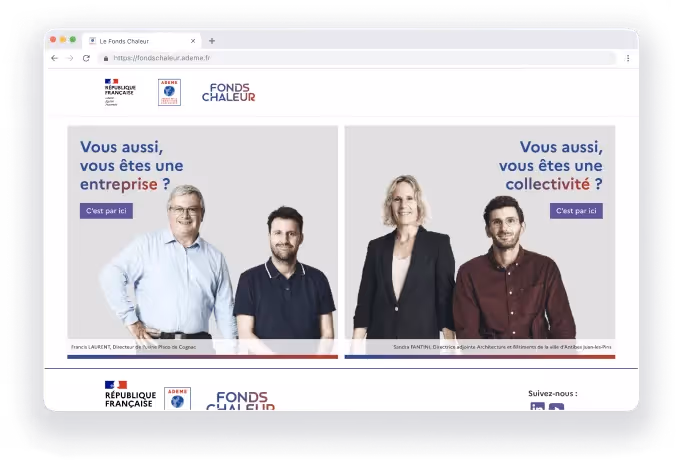The width and height of the screenshot is (681, 467).
Task: Click C'est par ici under collectivité
Action: click(576, 211)
